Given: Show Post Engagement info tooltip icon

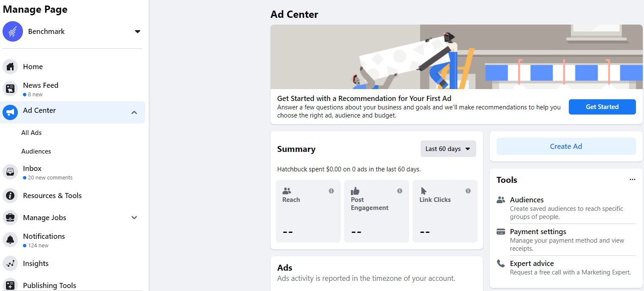Looking at the screenshot, I should (x=400, y=191).
